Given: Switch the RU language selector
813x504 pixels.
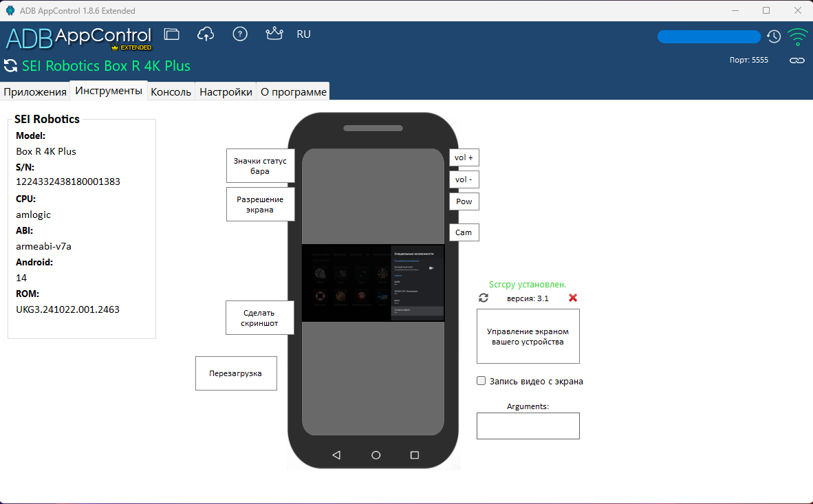Looking at the screenshot, I should click(304, 34).
